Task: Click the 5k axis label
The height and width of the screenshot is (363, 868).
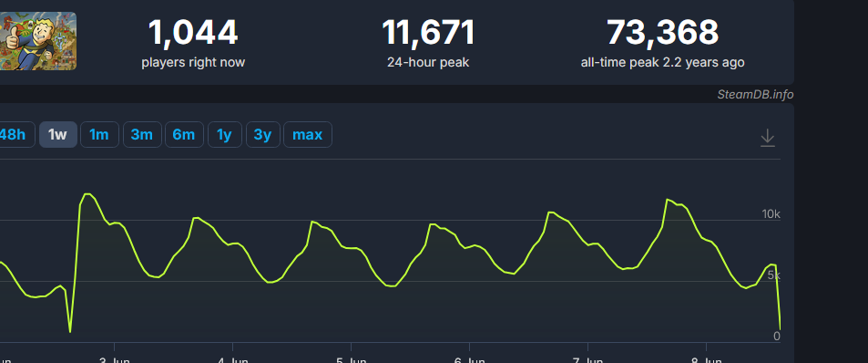Action: coord(773,275)
